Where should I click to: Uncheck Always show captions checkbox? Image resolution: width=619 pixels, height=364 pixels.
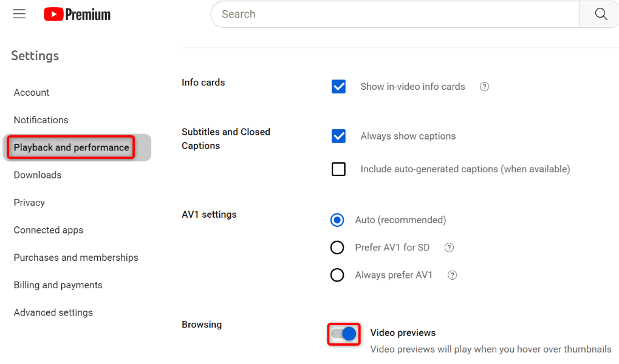(x=338, y=136)
